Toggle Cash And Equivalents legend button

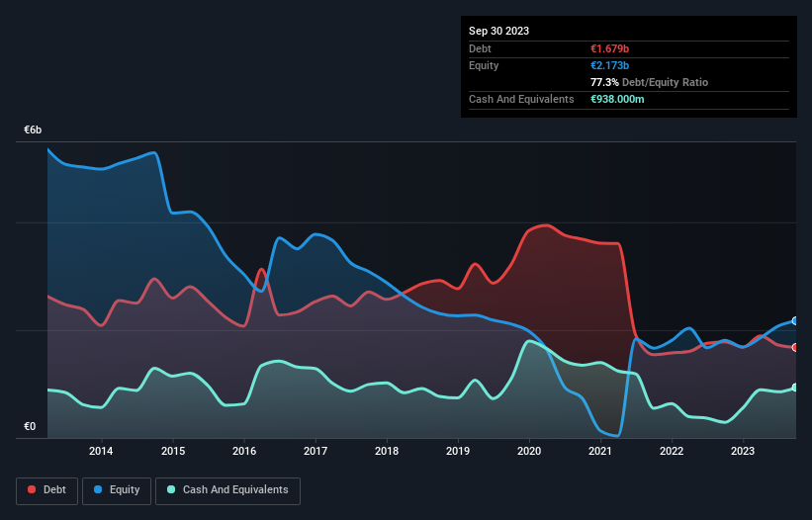(227, 490)
